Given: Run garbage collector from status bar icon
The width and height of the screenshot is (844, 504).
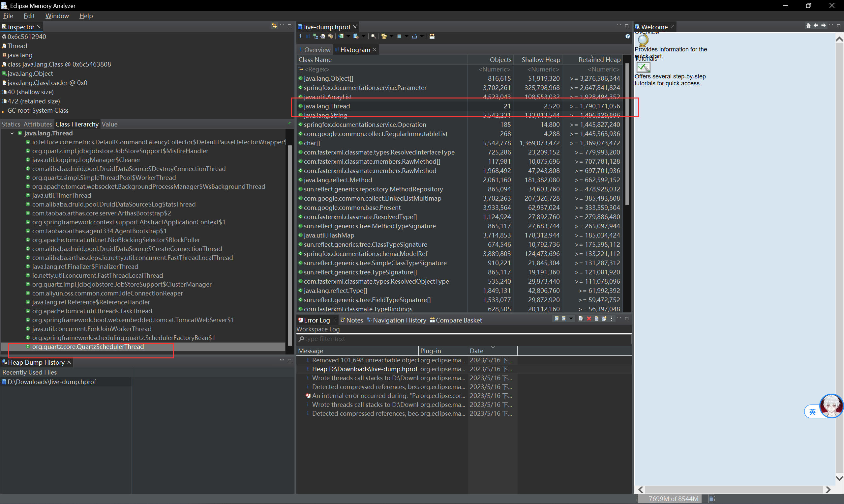Looking at the screenshot, I should point(710,499).
